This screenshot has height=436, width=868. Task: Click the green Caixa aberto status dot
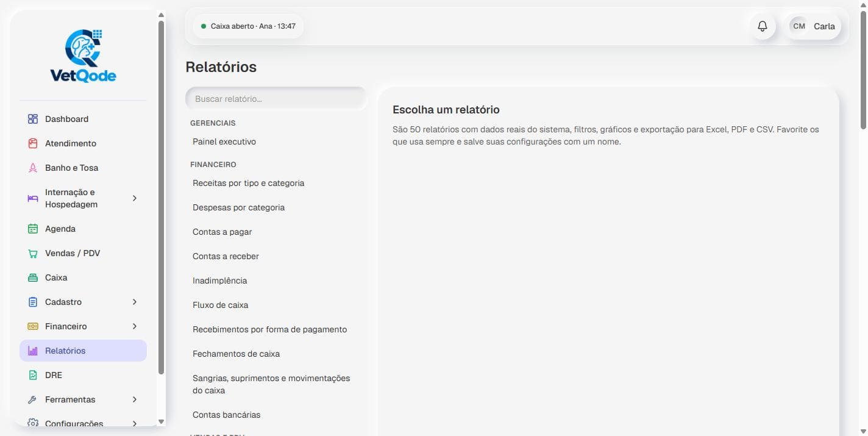tap(204, 26)
